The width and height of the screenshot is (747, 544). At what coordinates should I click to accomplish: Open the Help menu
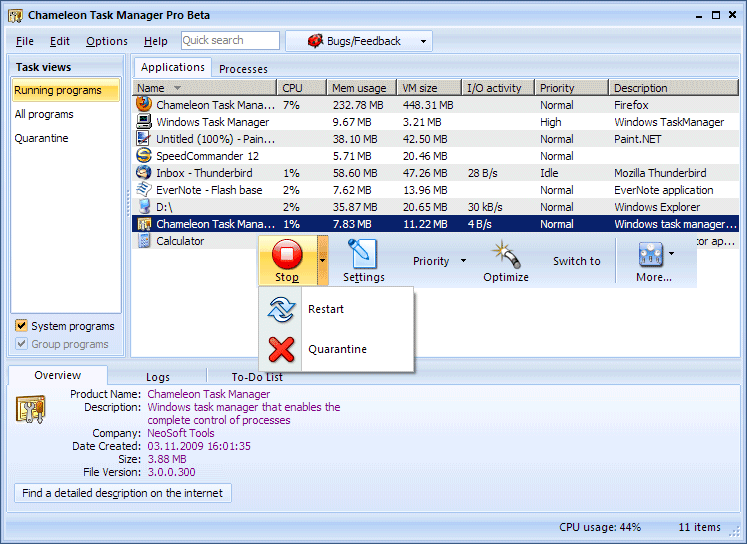(155, 41)
